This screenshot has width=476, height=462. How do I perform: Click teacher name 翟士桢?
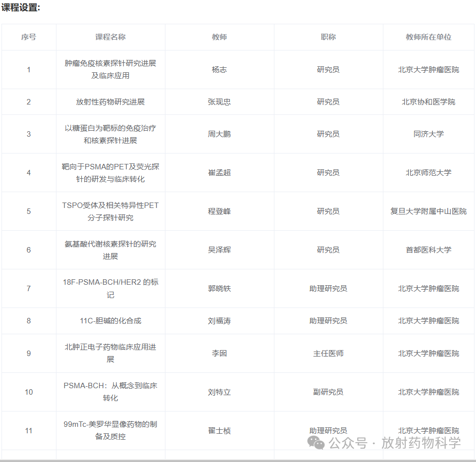219,430
